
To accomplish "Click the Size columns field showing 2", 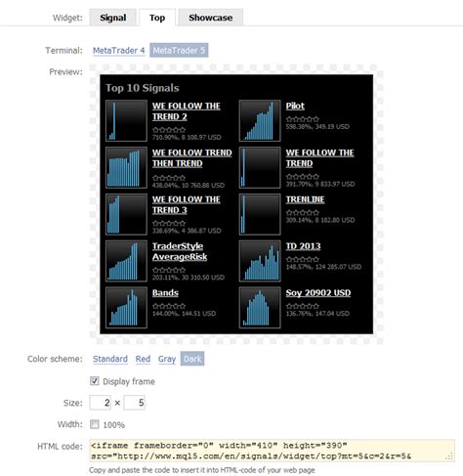I will coord(101,403).
